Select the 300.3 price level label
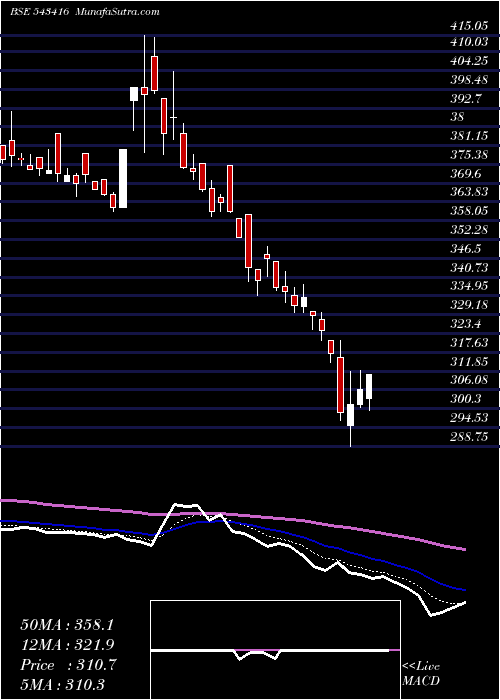Viewport: 500px width, 700px height. [466, 399]
